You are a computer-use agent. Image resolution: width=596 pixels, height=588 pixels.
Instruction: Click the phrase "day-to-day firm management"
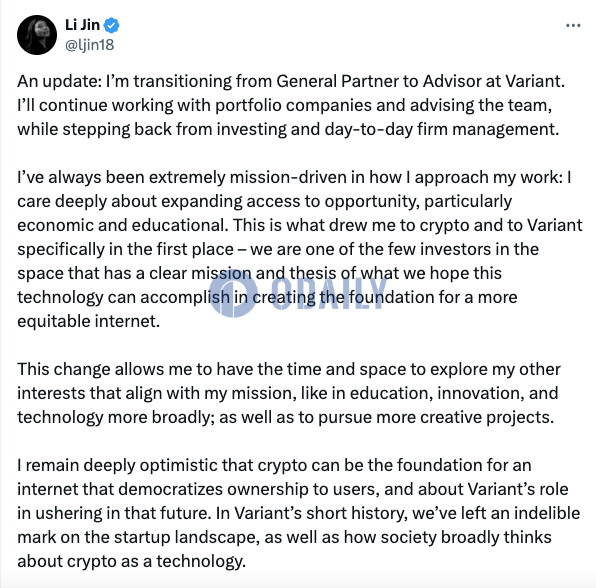click(x=442, y=129)
